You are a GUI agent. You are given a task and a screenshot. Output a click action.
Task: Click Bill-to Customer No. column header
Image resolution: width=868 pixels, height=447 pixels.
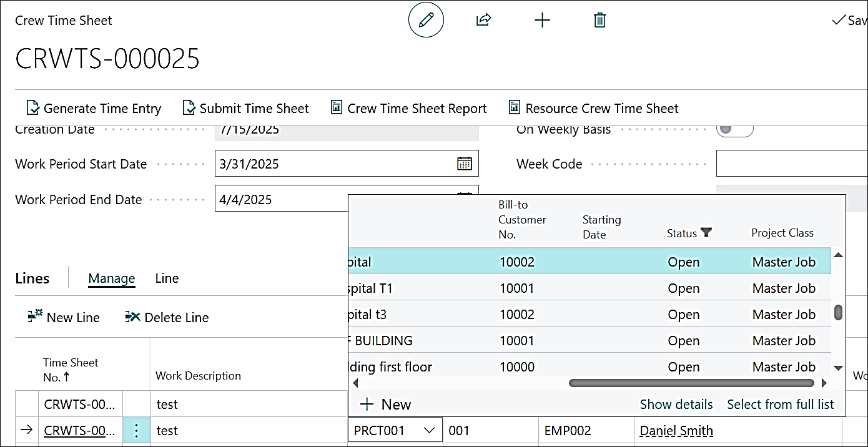point(522,220)
